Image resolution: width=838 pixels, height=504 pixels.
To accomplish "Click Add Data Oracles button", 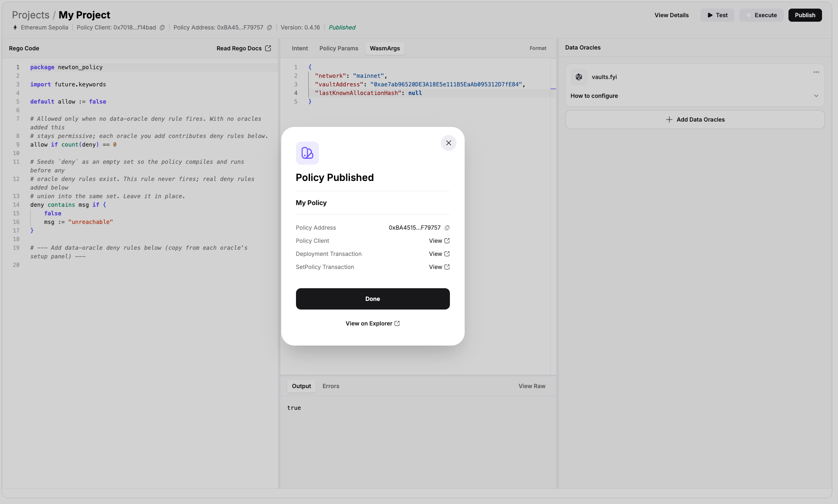I will click(x=695, y=120).
